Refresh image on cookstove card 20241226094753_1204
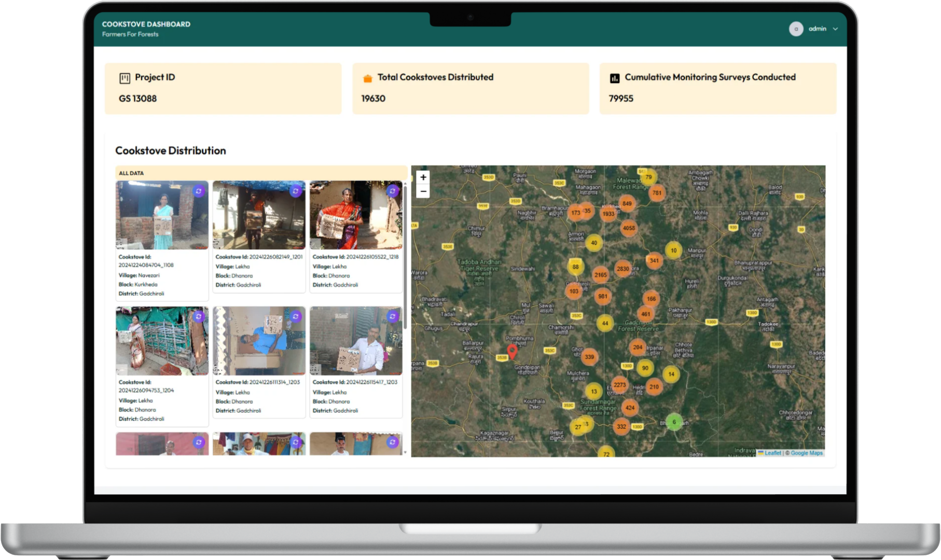The width and height of the screenshot is (941, 560). coord(199,316)
